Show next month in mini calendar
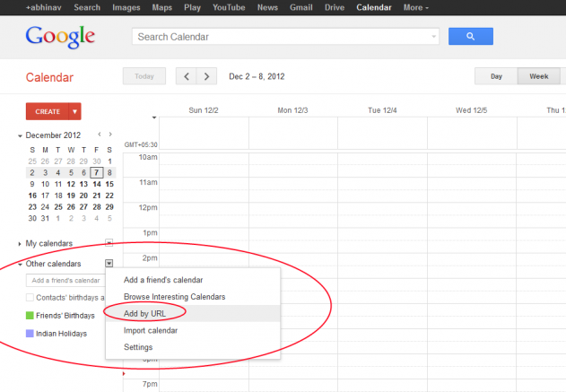 tap(110, 135)
